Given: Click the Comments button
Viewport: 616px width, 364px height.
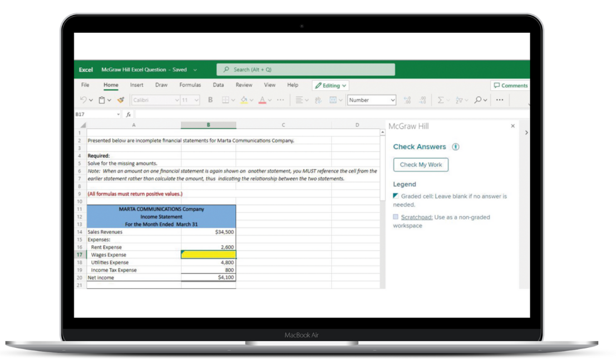Looking at the screenshot, I should click(x=510, y=86).
